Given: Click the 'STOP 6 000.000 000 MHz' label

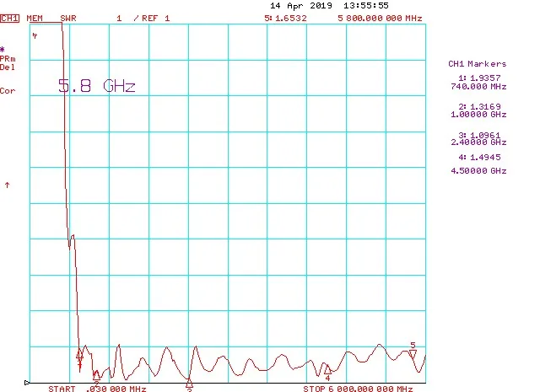Looking at the screenshot, I should (x=358, y=389).
